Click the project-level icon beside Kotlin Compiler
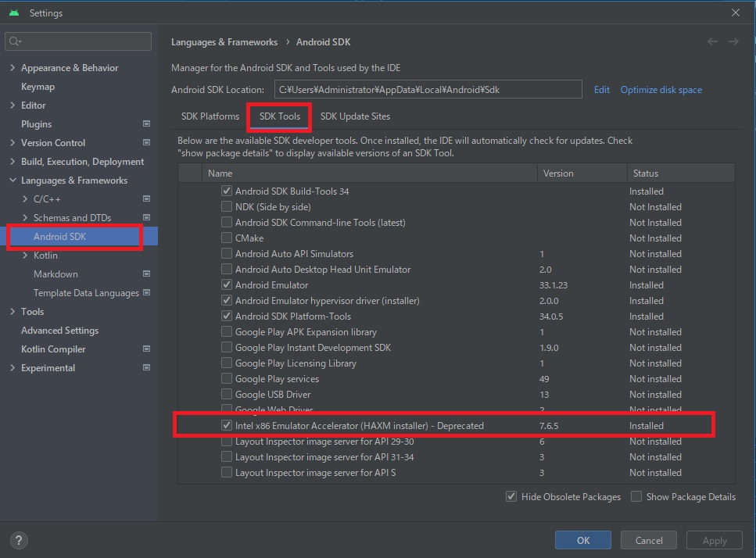Viewport: 756px width, 558px height. [146, 349]
